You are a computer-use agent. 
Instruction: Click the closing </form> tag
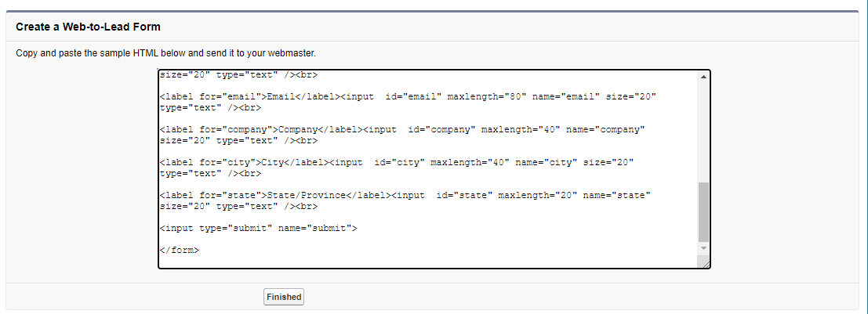179,251
